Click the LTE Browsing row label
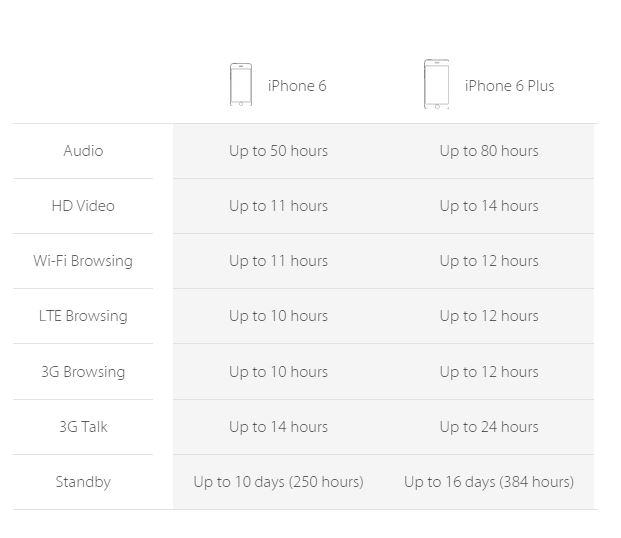621x538 pixels. tap(83, 316)
